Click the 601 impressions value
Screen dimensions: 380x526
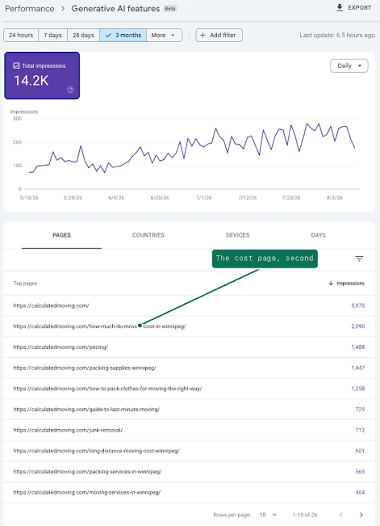click(x=360, y=451)
